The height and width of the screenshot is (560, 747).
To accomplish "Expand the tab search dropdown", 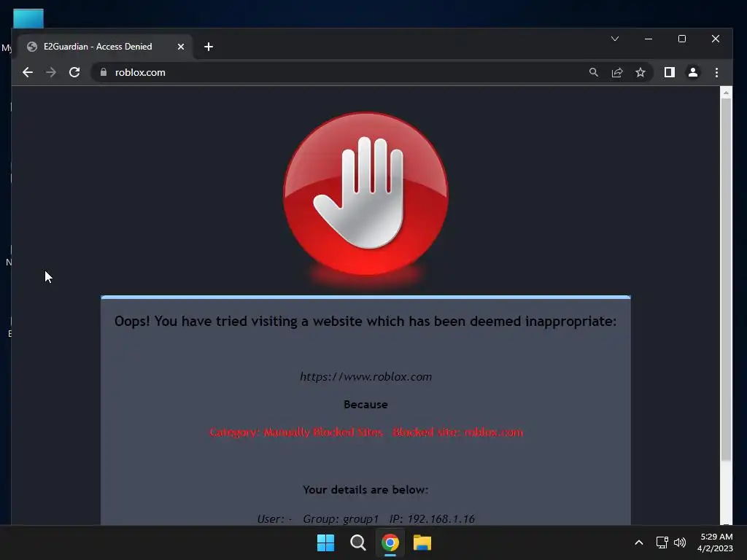I will pyautogui.click(x=614, y=39).
